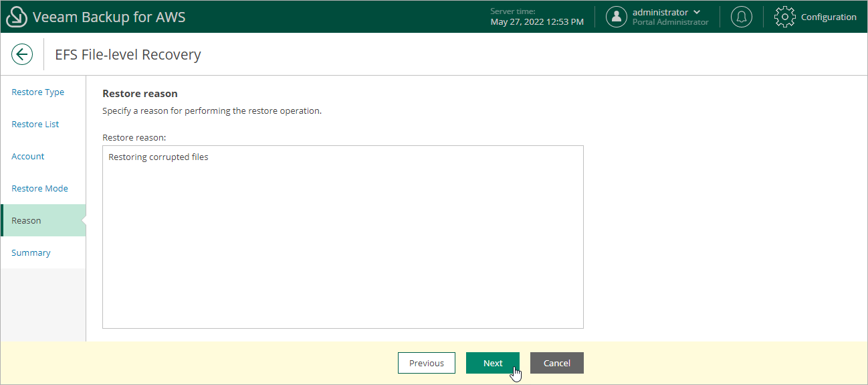The image size is (868, 385).
Task: Click the text 'Restoring corrupted files'
Action: pos(158,157)
